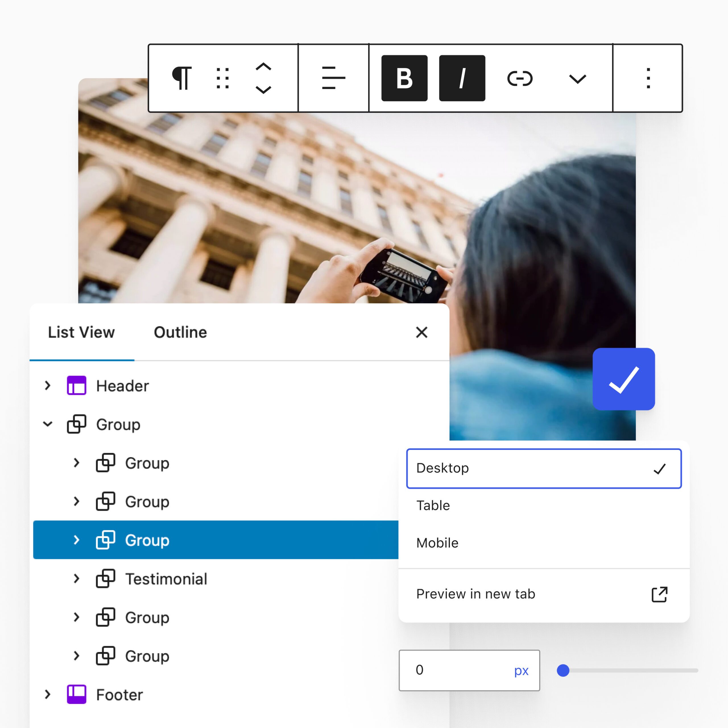Screen dimensions: 728x728
Task: Switch to the Outline tab
Action: point(181,332)
